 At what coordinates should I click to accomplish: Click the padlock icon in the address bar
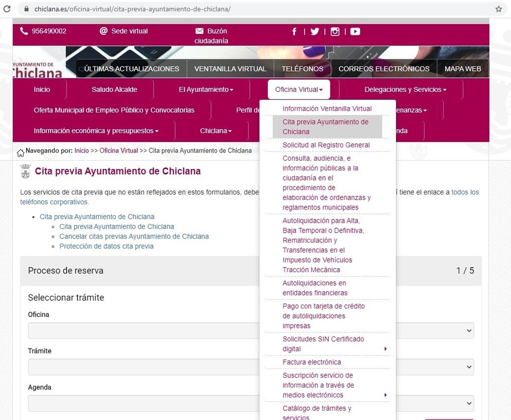pyautogui.click(x=27, y=9)
